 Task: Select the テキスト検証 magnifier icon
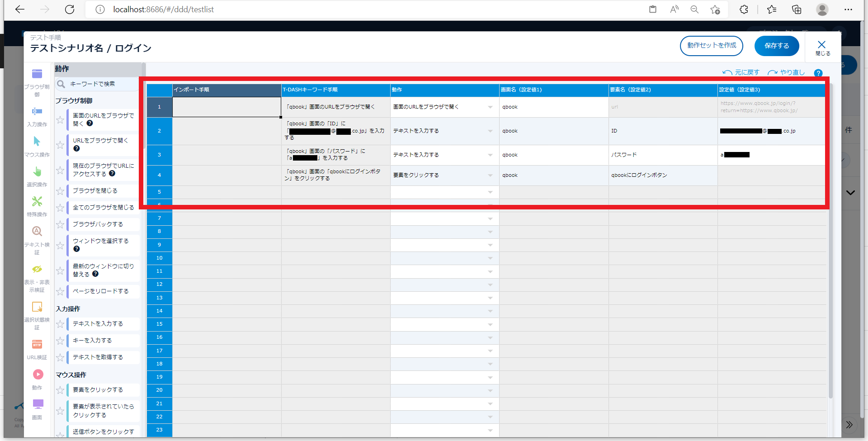(37, 232)
